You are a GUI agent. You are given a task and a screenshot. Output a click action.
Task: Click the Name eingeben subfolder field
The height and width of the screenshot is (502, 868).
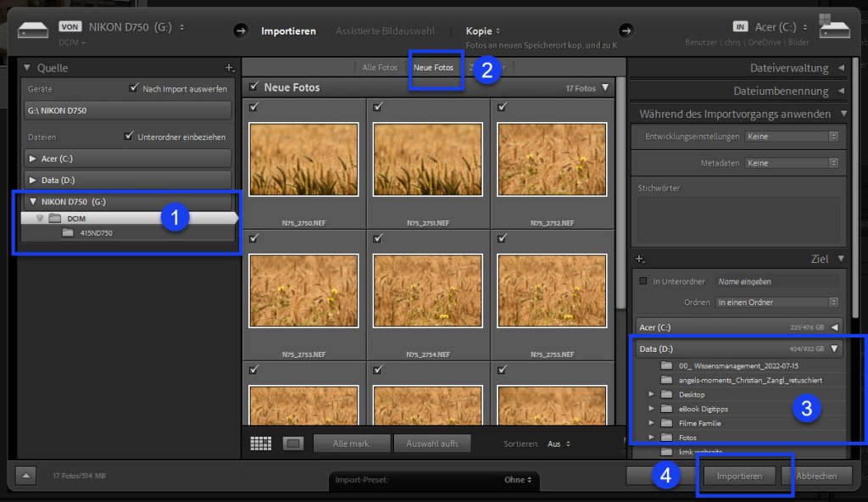776,282
